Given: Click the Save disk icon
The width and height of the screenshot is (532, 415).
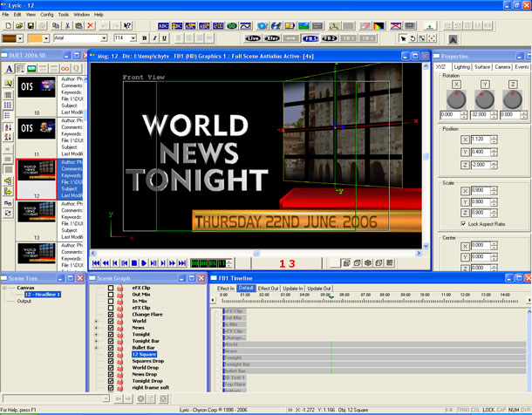Looking at the screenshot, I should (x=31, y=26).
